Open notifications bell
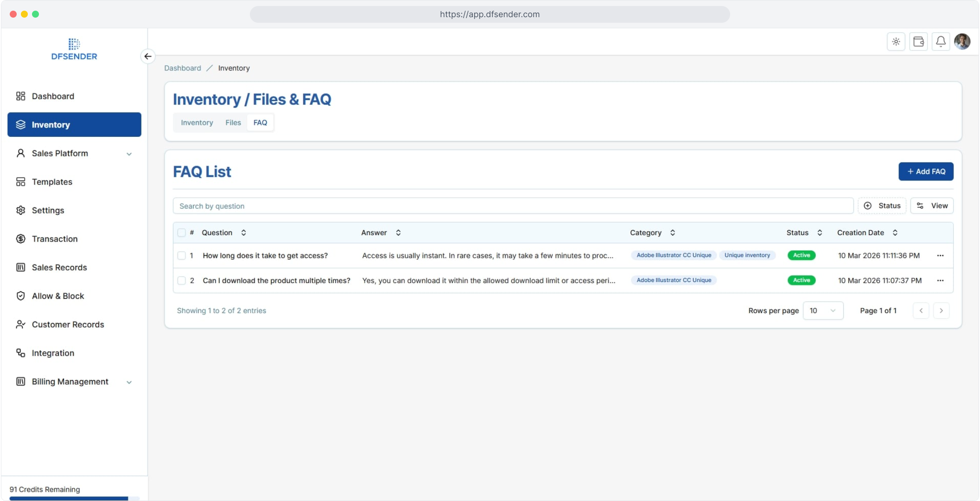Image resolution: width=980 pixels, height=501 pixels. [941, 42]
